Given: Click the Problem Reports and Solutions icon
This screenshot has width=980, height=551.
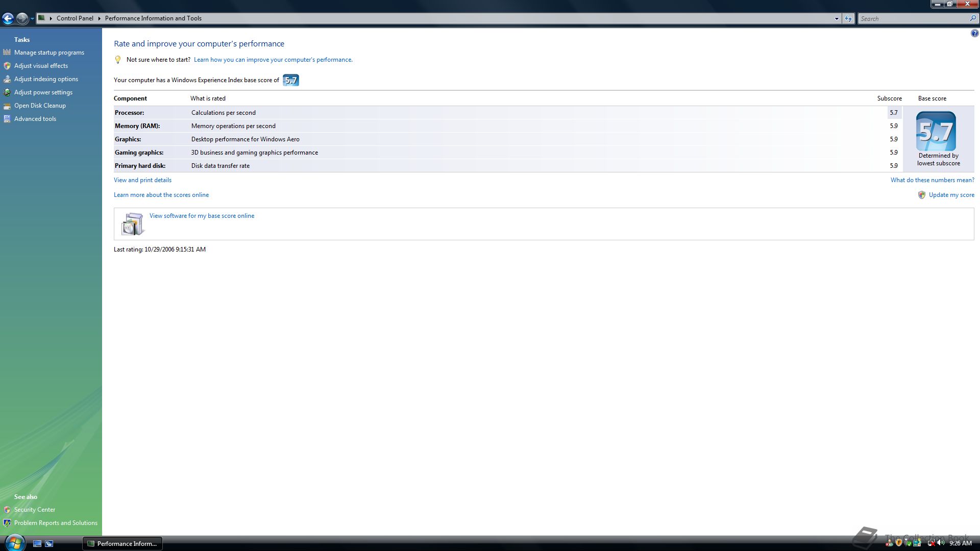Looking at the screenshot, I should [7, 523].
